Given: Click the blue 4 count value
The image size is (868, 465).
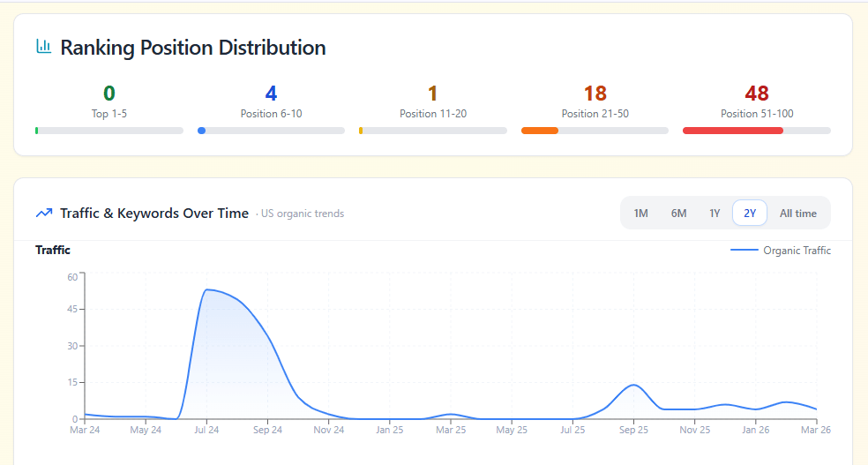Looking at the screenshot, I should point(272,93).
